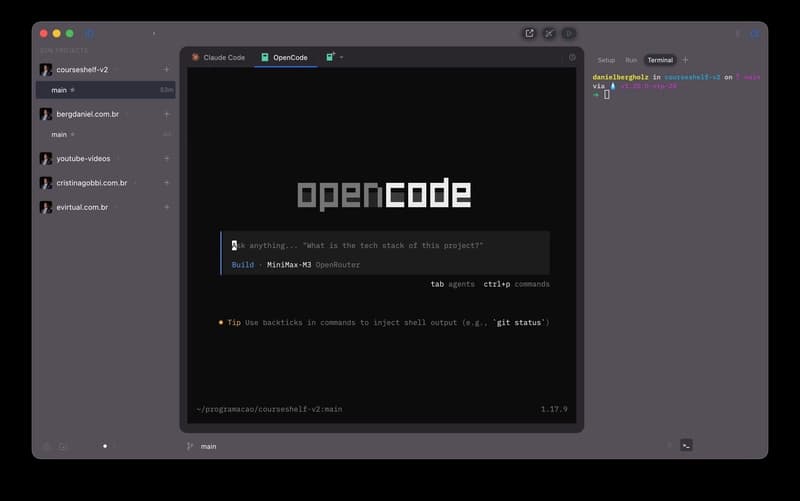Click the OpenRouter provider label

point(338,265)
